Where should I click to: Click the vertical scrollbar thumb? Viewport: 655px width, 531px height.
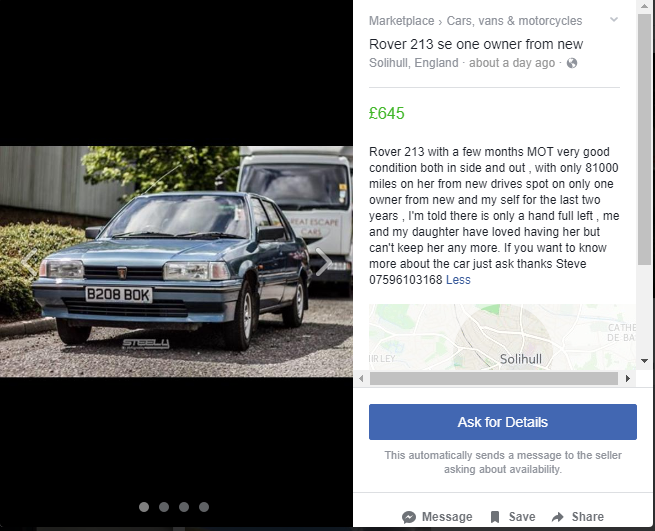(644, 139)
